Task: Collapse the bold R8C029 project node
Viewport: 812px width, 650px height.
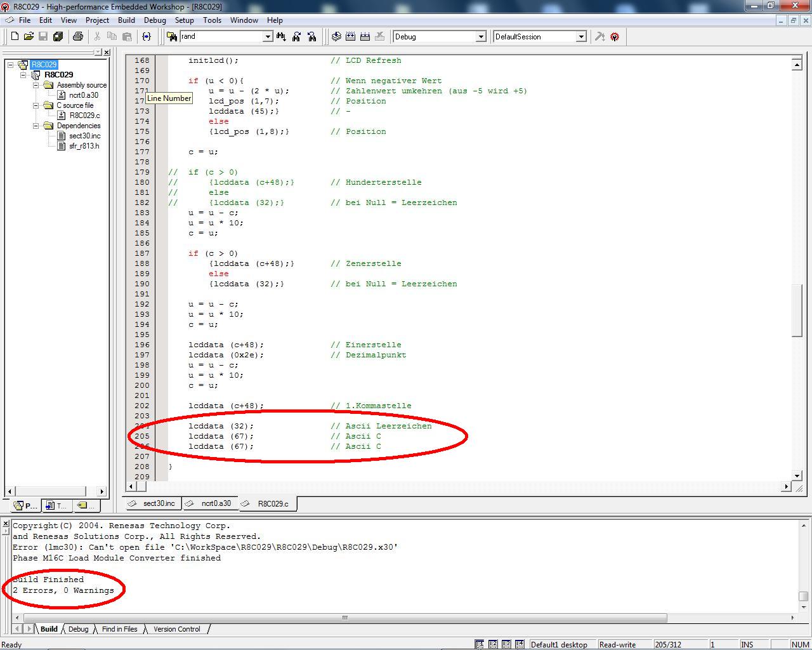Action: tap(23, 75)
